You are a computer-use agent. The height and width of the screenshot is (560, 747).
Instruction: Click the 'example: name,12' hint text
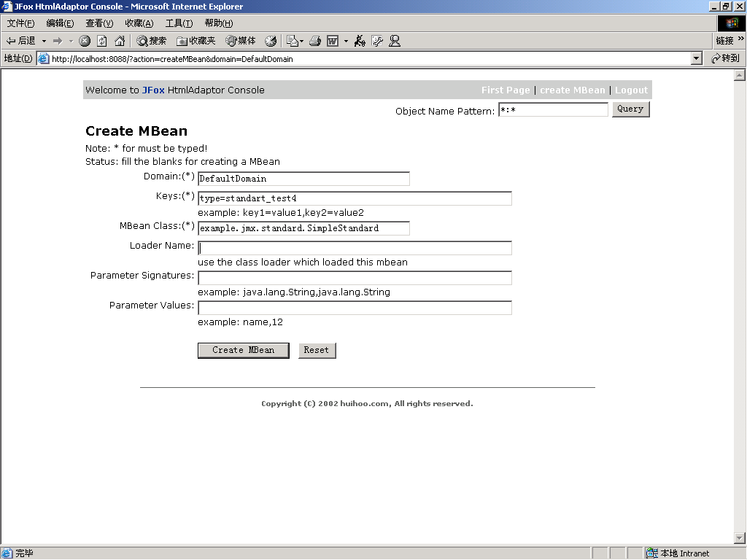tap(240, 322)
